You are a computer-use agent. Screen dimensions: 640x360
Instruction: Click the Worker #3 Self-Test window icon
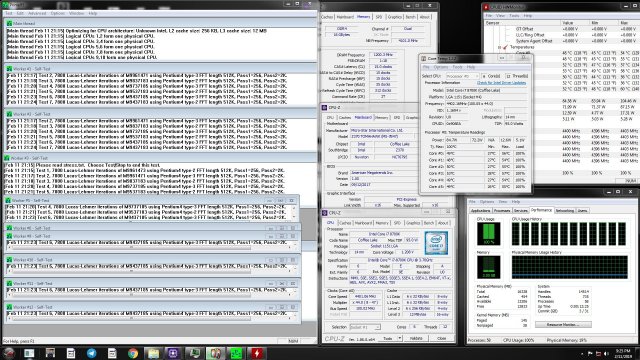coord(7,158)
